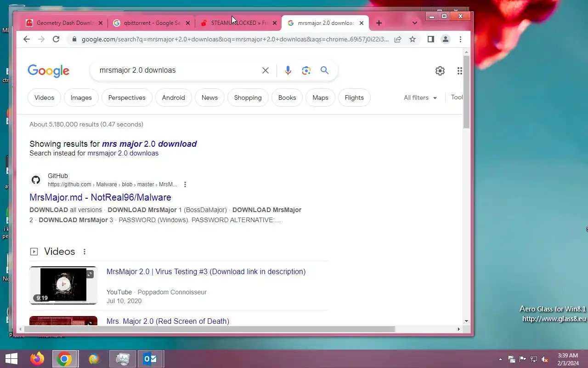Open Google search settings gear

point(440,71)
